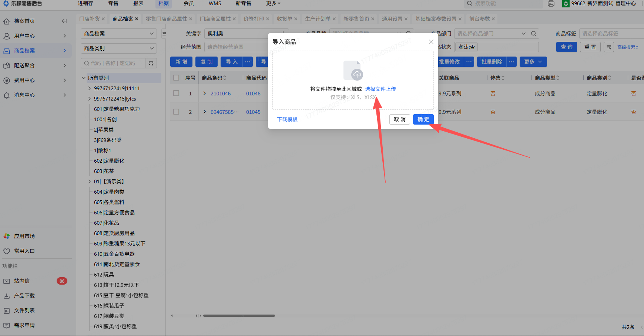Select 602|定量膨化 in category tree
This screenshot has height=336, width=644.
[x=109, y=161]
